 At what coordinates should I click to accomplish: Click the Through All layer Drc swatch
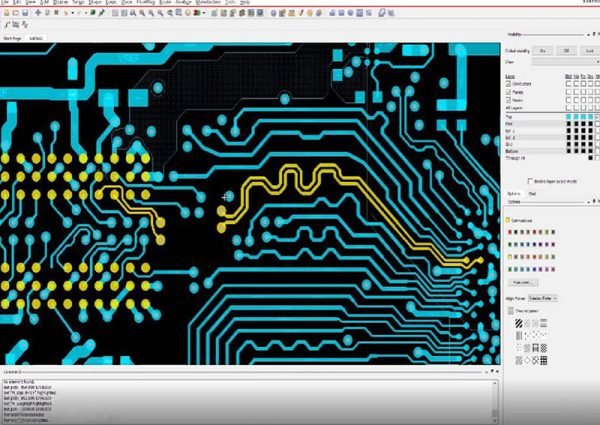(x=590, y=158)
